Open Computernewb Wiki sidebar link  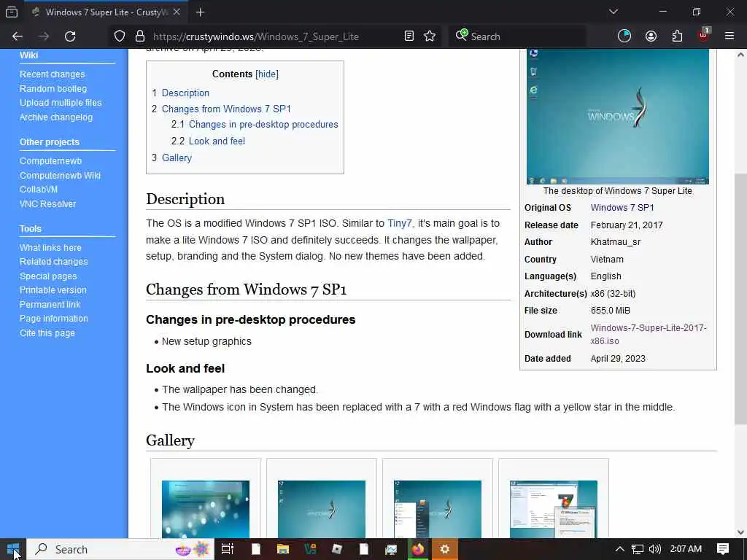[60, 175]
